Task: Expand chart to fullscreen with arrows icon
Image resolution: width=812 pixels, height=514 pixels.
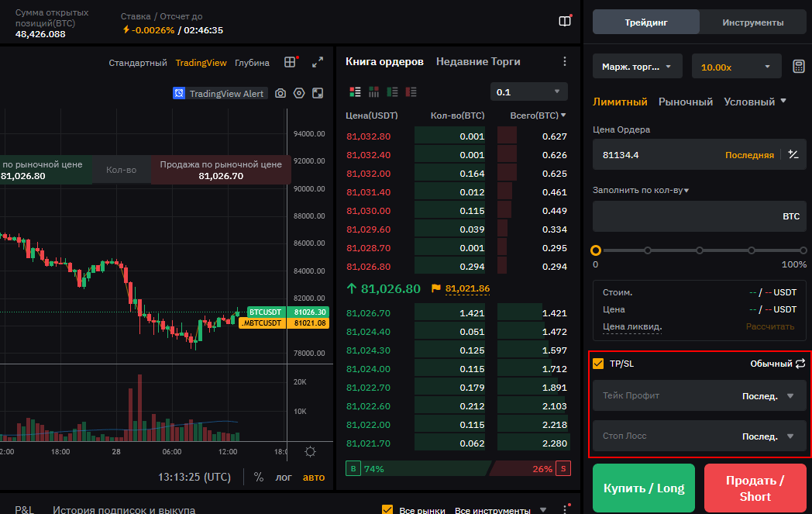Action: point(318,62)
